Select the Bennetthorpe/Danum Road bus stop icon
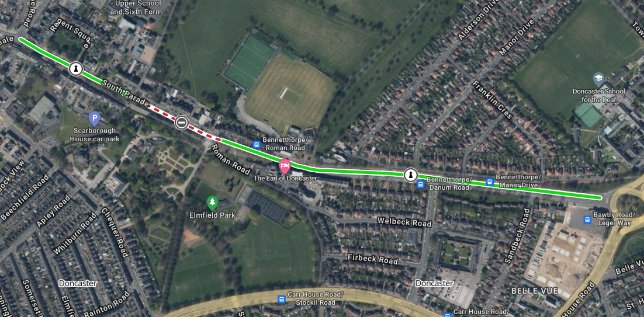The height and width of the screenshot is (317, 644). click(421, 184)
